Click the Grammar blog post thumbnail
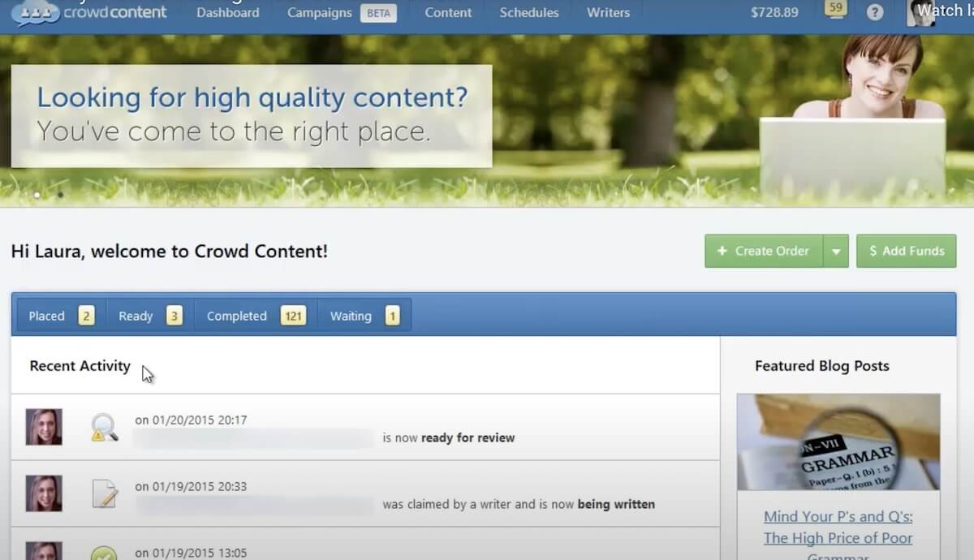Screen dimensions: 974x560 838,442
